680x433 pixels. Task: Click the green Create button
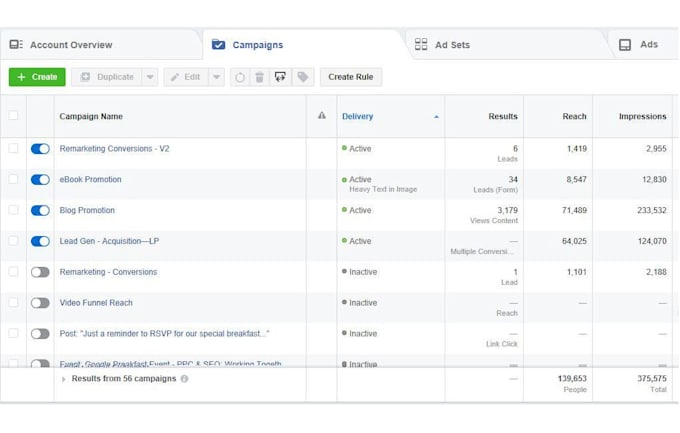[x=37, y=77]
